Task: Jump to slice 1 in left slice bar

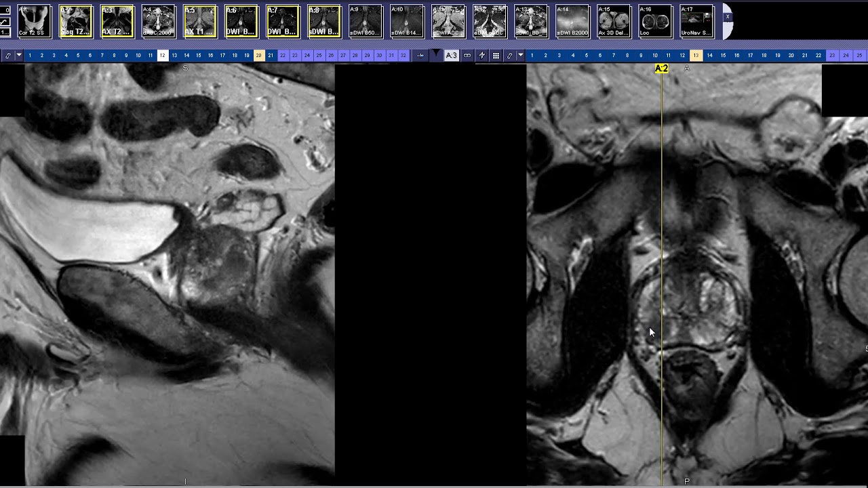Action: 30,56
